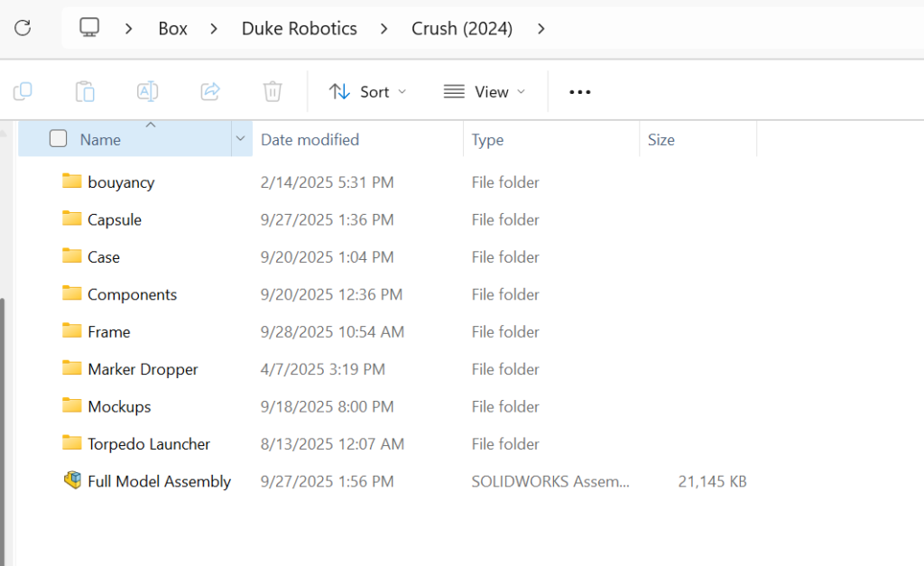This screenshot has width=924, height=566.
Task: Click the This PC monitor icon
Action: pyautogui.click(x=89, y=28)
